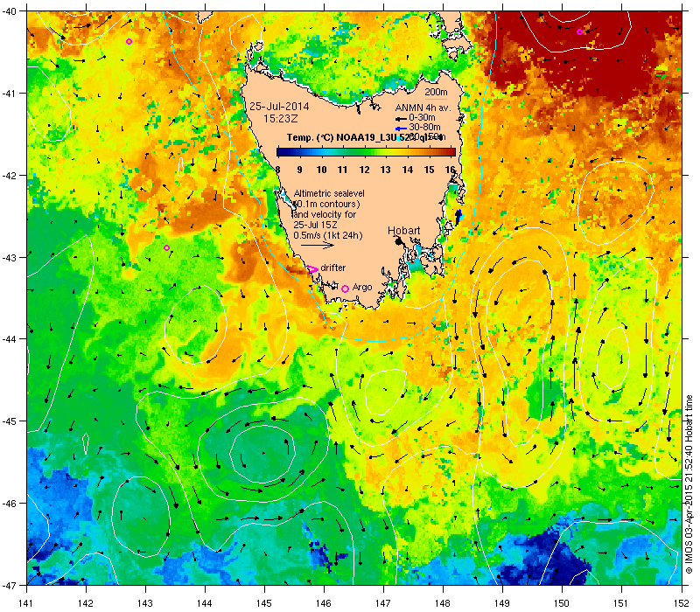This screenshot has height=612, width=700.
Task: Click the Argo label
Action: click(x=362, y=288)
